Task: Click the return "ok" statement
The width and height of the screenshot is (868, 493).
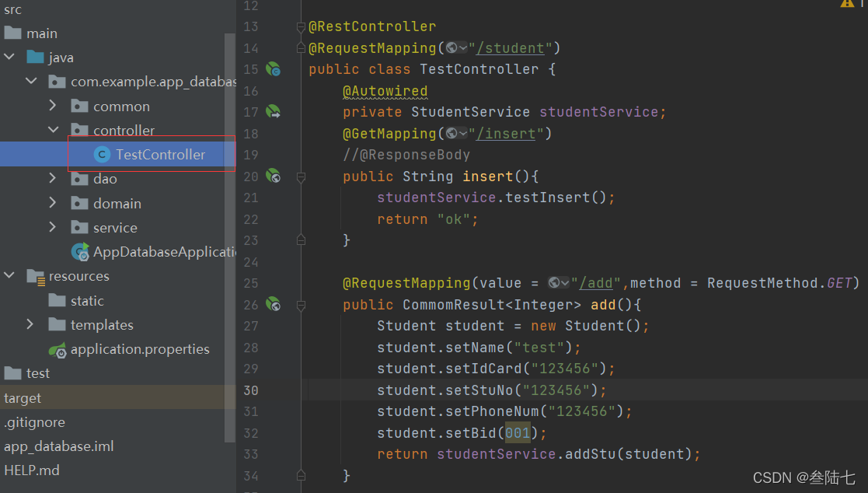Action: tap(427, 219)
